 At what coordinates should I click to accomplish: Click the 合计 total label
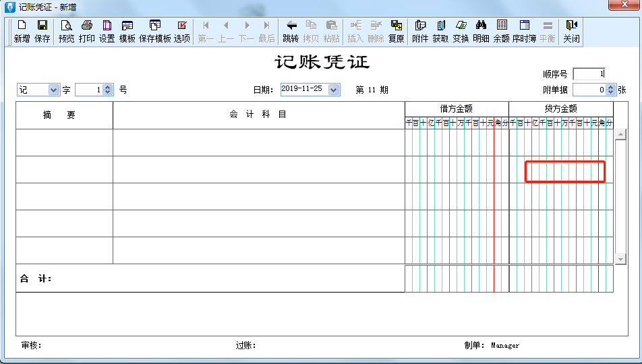[36, 279]
